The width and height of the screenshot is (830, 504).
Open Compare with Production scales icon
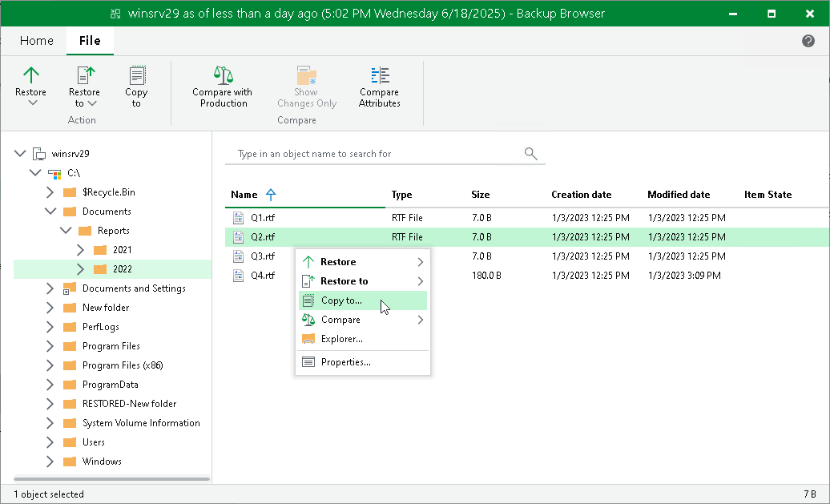(x=223, y=75)
